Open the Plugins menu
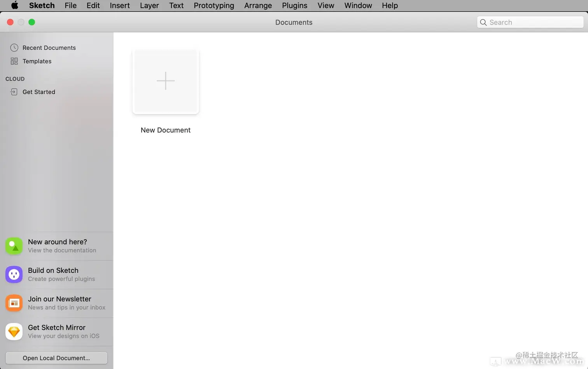 click(294, 5)
